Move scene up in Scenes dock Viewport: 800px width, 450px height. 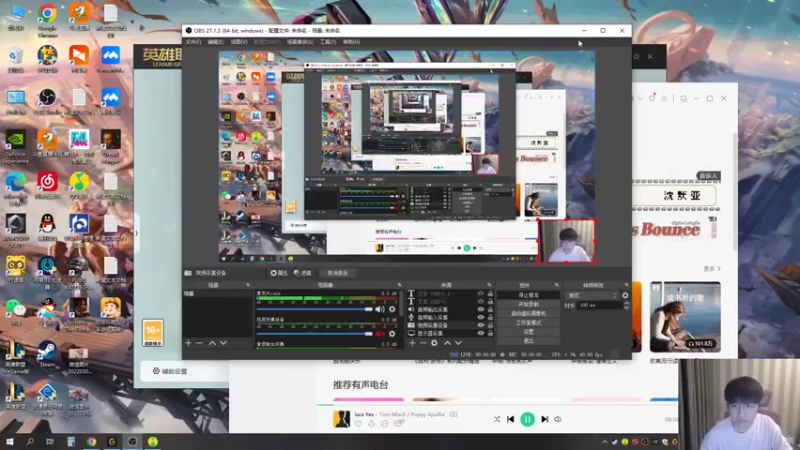click(x=212, y=343)
